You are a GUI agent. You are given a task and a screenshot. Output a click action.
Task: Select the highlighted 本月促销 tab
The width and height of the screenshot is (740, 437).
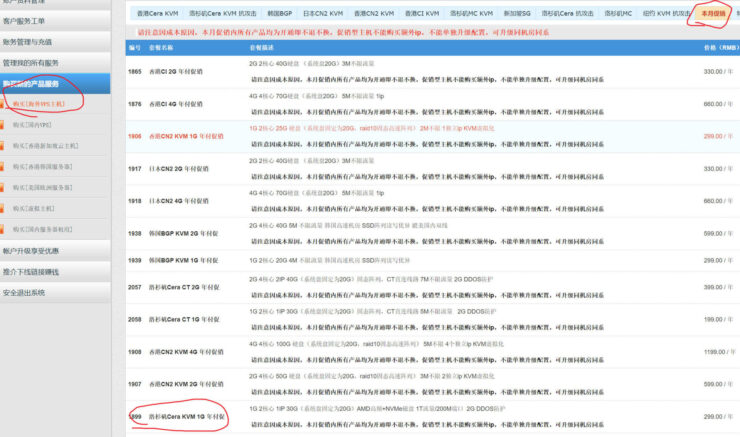(x=713, y=13)
